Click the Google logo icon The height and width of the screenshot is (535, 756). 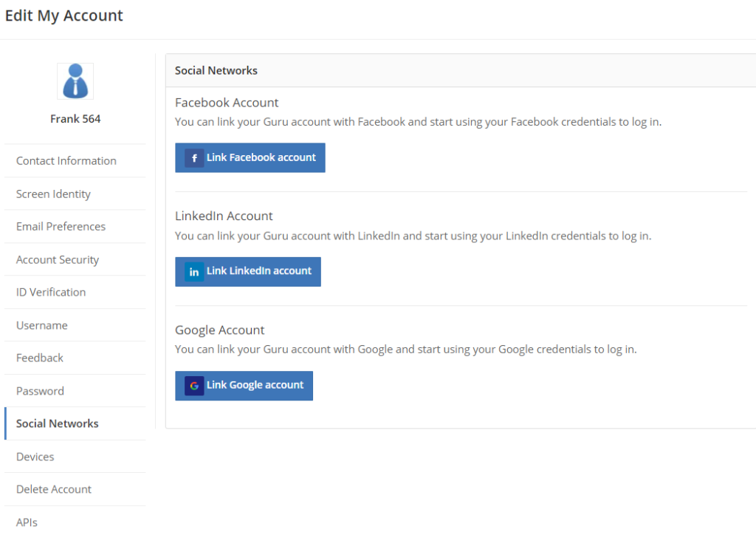point(194,386)
